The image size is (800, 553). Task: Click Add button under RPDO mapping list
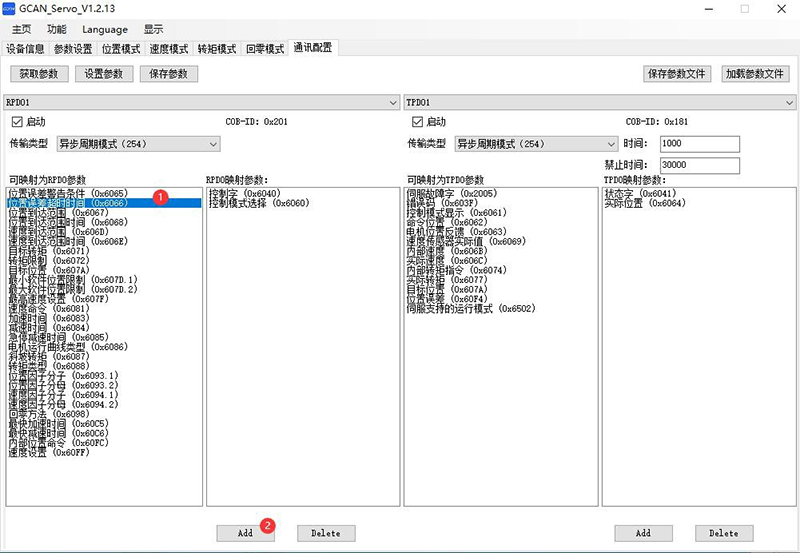pyautogui.click(x=245, y=533)
